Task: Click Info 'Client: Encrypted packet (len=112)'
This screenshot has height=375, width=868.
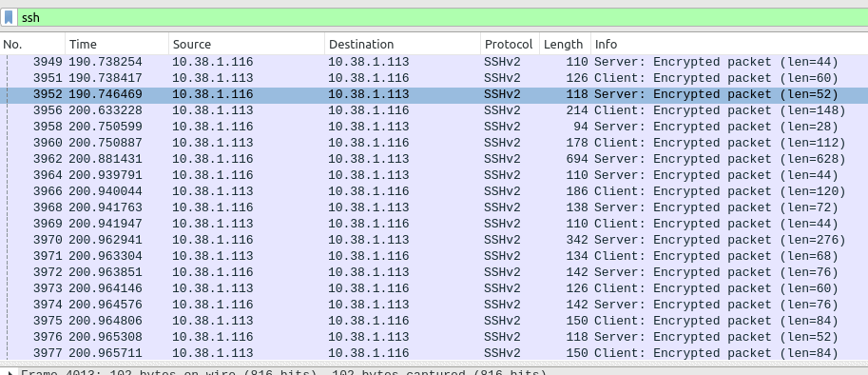Action: (x=720, y=143)
